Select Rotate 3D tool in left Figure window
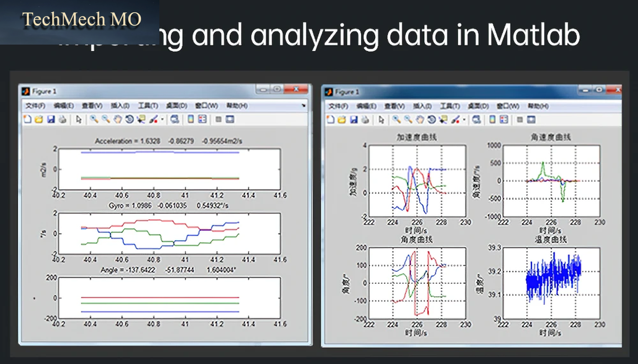This screenshot has width=638, height=364. (x=129, y=119)
